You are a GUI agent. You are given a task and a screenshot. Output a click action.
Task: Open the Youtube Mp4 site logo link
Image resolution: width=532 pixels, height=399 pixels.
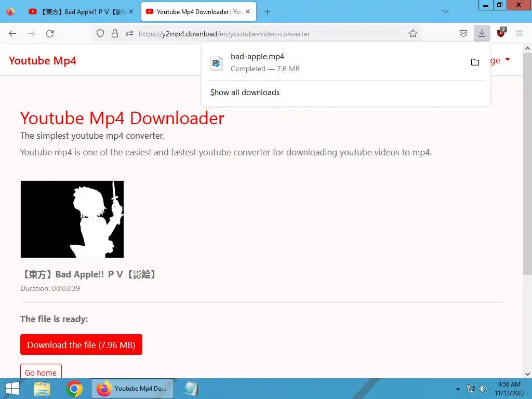[43, 61]
